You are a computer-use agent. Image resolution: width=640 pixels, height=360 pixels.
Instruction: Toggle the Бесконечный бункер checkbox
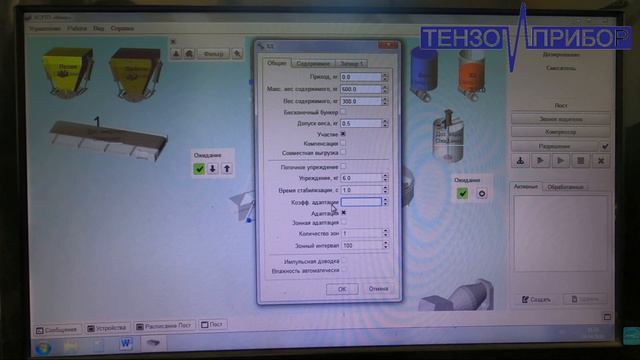(x=343, y=111)
